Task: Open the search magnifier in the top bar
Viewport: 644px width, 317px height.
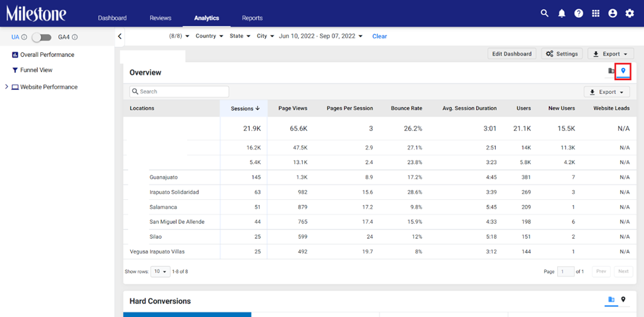Action: pos(545,14)
